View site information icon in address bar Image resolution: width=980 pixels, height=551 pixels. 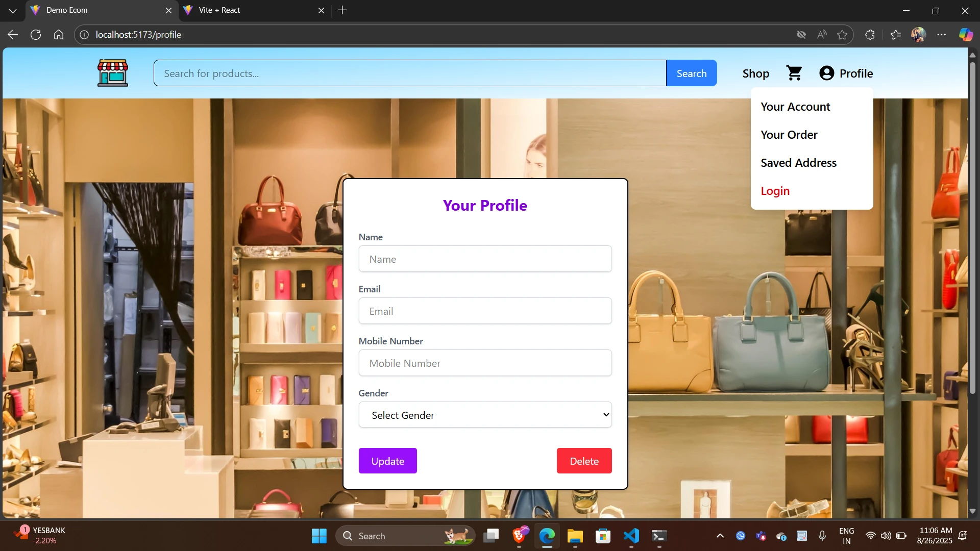click(84, 35)
